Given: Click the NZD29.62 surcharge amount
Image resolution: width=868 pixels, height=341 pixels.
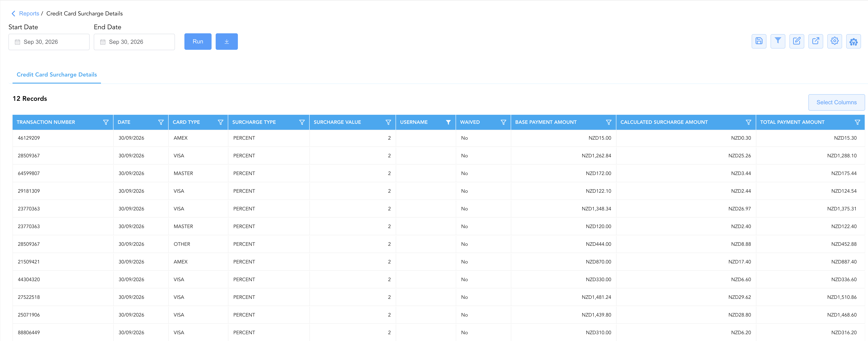Looking at the screenshot, I should point(739,297).
